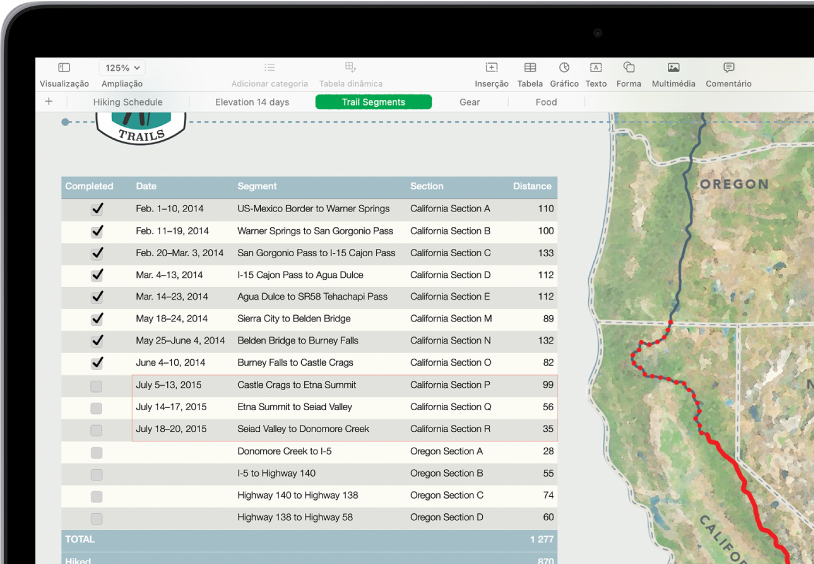This screenshot has width=814, height=564.
Task: Open the Visualização view menu icon
Action: click(x=64, y=68)
